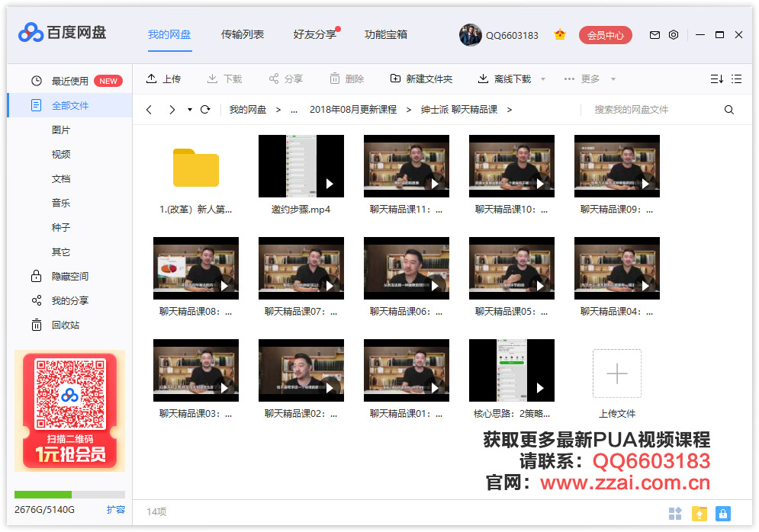This screenshot has height=532, width=759.
Task: Open the 会员中心 button
Action: (606, 35)
